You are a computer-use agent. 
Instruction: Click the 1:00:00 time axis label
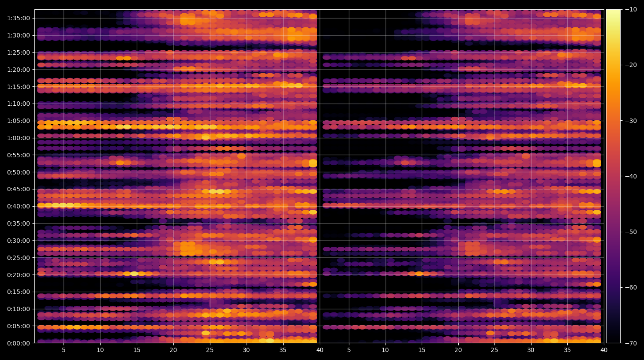19,138
